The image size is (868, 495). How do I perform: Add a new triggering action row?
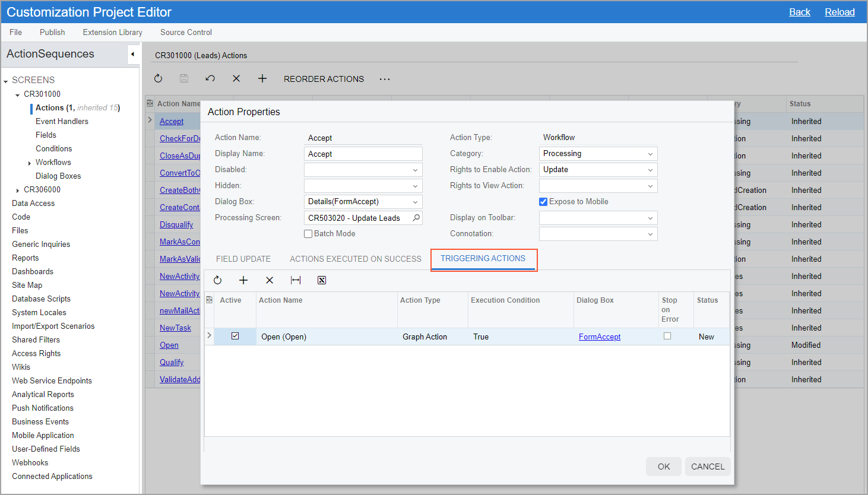(243, 280)
